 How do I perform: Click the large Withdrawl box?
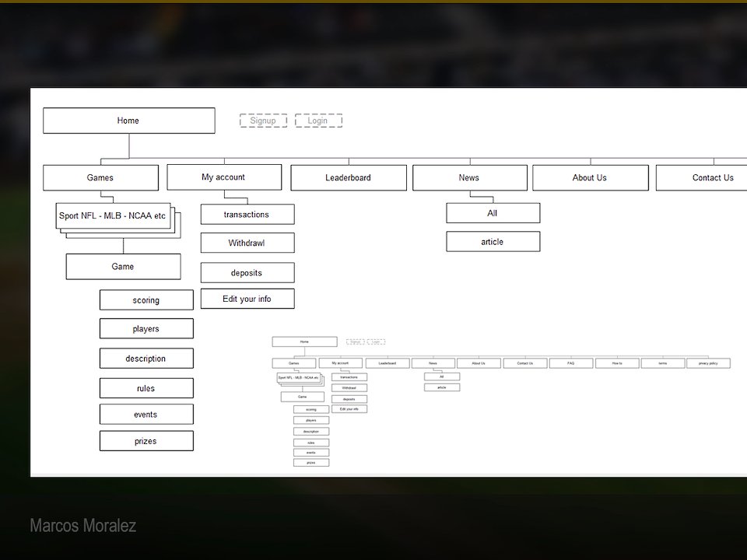tap(247, 243)
